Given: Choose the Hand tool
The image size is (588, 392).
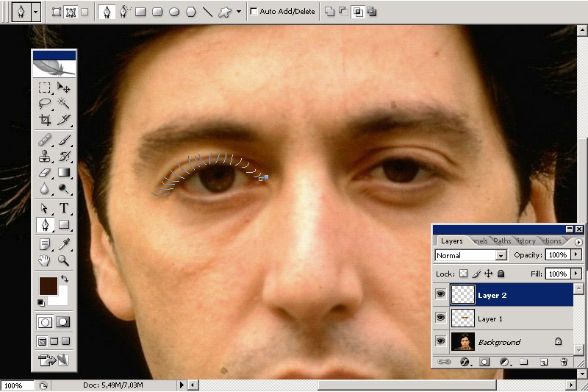Looking at the screenshot, I should pyautogui.click(x=45, y=260).
